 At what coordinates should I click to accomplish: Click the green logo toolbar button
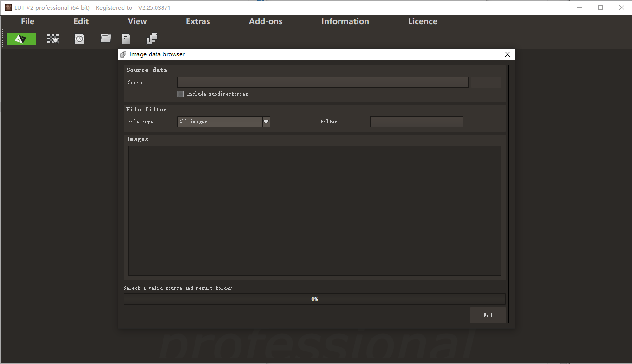point(21,39)
